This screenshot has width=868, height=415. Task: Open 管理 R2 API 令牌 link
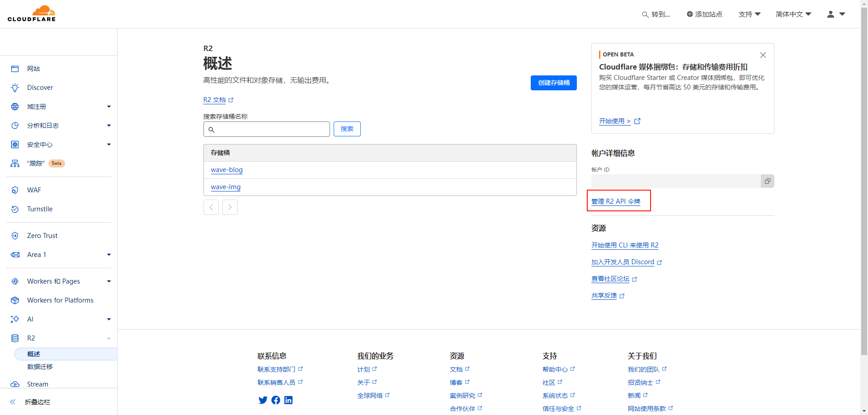(616, 201)
